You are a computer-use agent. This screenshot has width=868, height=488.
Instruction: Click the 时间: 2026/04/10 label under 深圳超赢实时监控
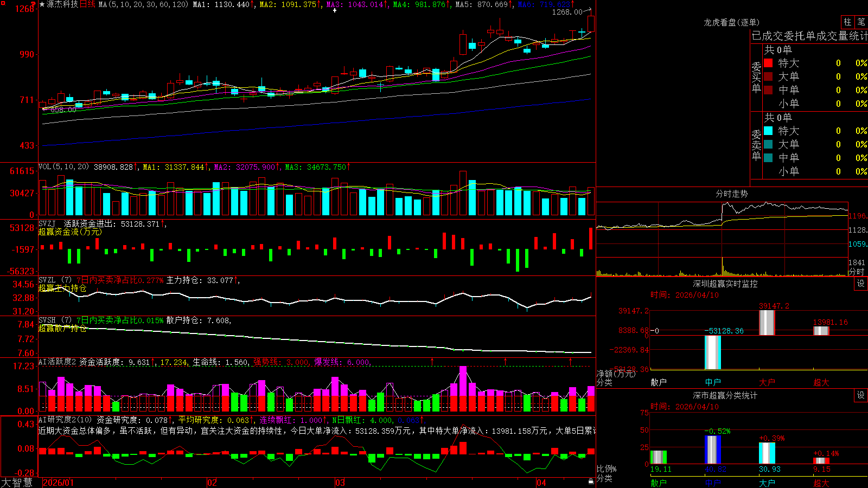[685, 295]
